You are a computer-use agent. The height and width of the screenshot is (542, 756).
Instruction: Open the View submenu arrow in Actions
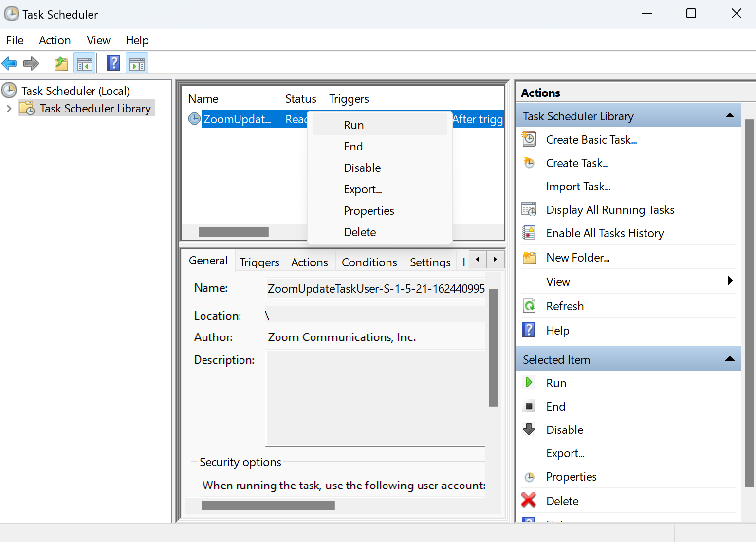tap(730, 280)
